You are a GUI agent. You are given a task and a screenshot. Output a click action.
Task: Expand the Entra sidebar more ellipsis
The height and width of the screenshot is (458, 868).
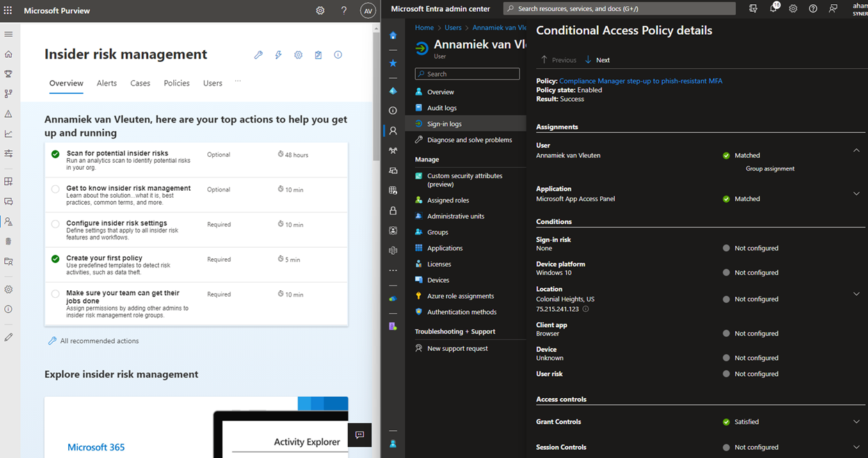(393, 270)
